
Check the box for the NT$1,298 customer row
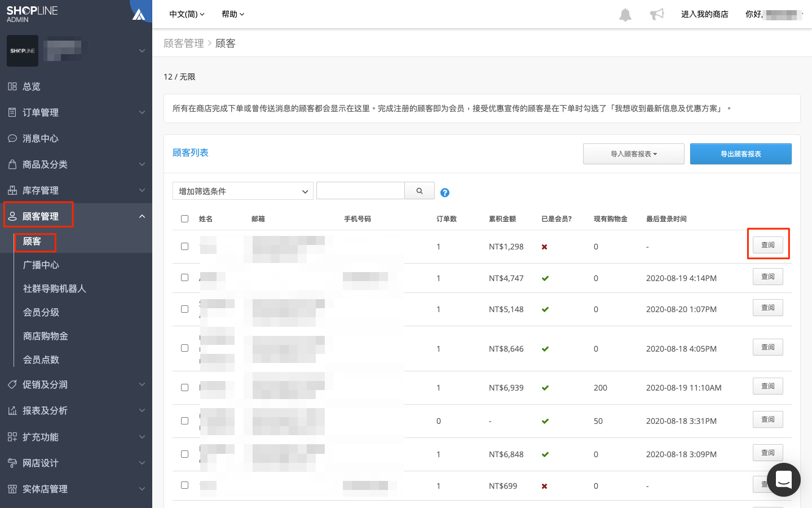(184, 246)
